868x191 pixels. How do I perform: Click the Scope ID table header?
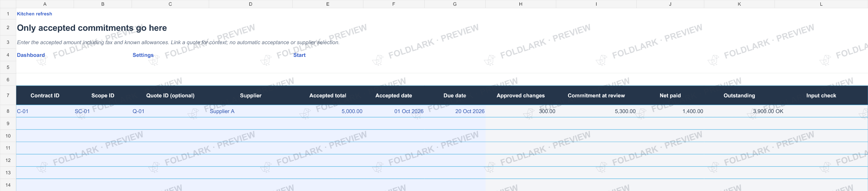coord(103,95)
